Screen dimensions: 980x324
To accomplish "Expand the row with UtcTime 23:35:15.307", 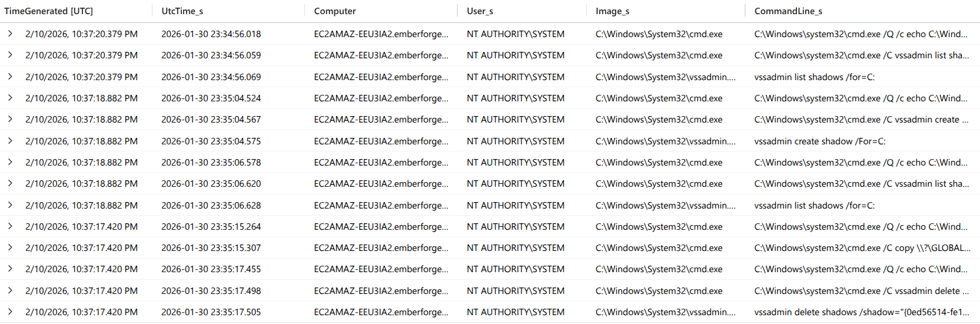I will click(10, 247).
